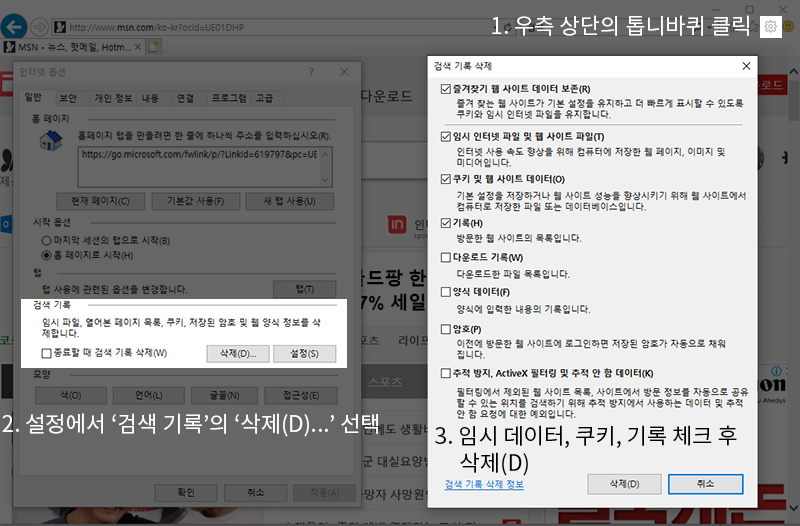Toggle the 임시 인터넷 파일 및 웹 사이트 파일 checkbox

coord(446,135)
